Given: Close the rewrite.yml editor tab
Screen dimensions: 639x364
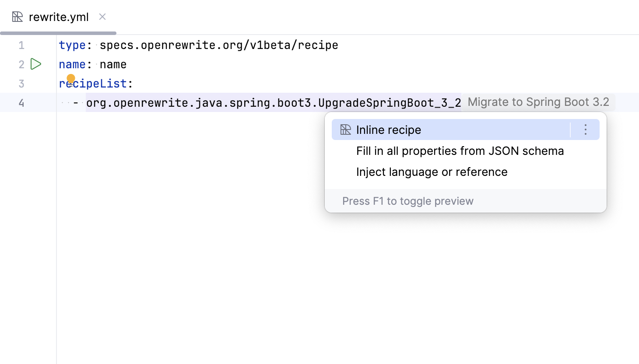Looking at the screenshot, I should [102, 17].
